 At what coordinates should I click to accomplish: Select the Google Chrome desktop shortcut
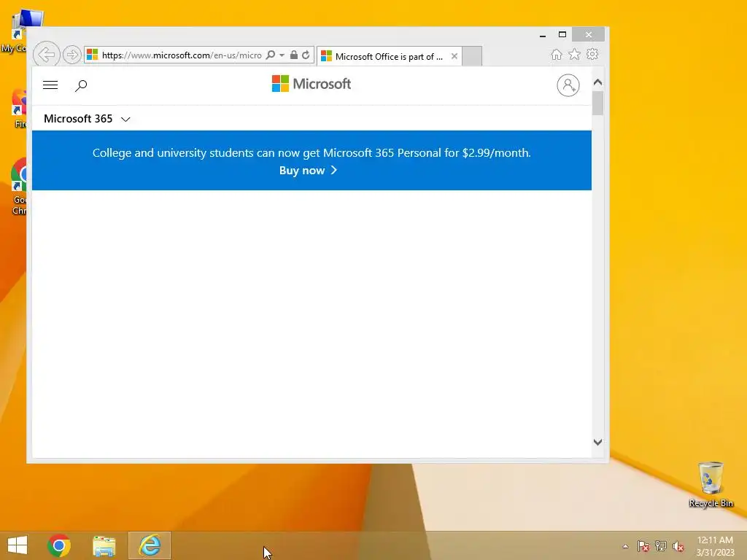pyautogui.click(x=19, y=187)
